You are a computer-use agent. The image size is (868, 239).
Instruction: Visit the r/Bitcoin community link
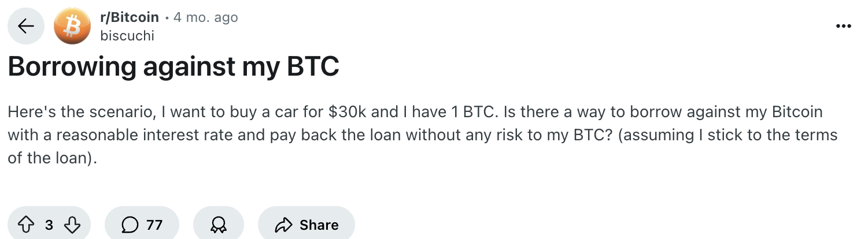pos(129,17)
